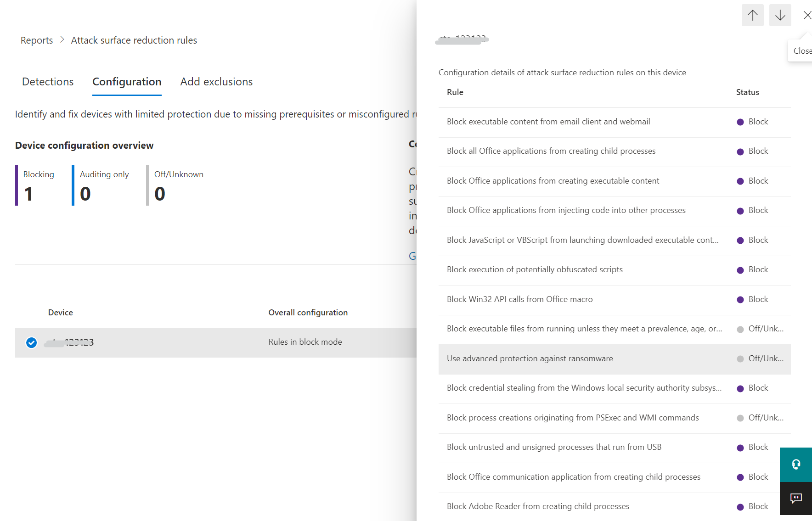Click the Block status dot for email client rule
The width and height of the screenshot is (812, 521).
pos(739,122)
